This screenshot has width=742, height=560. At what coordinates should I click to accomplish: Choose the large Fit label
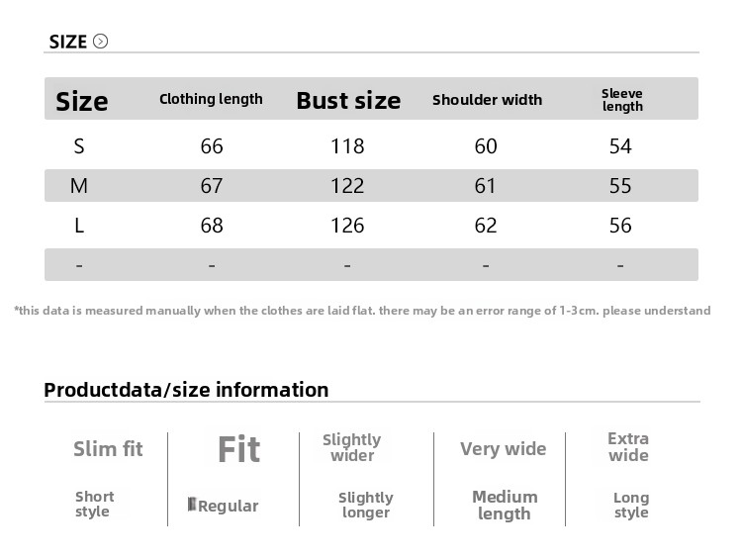click(x=238, y=449)
